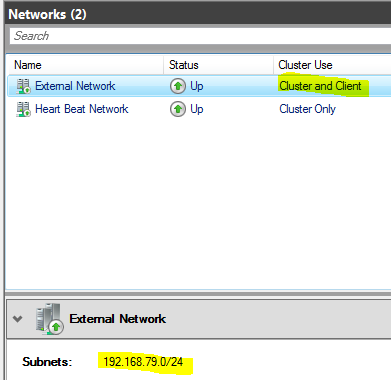
Task: Click the green Up arrow for Heart Beat Network
Action: pos(178,109)
